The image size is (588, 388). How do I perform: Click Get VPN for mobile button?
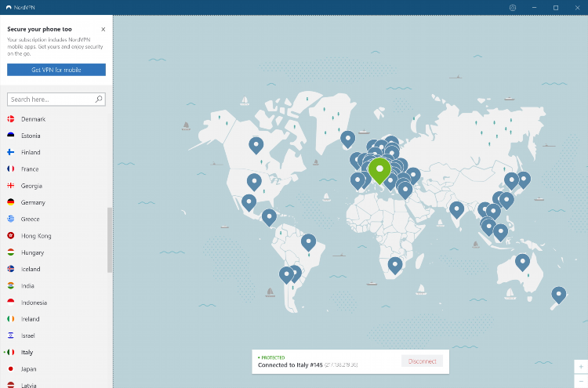click(x=56, y=70)
